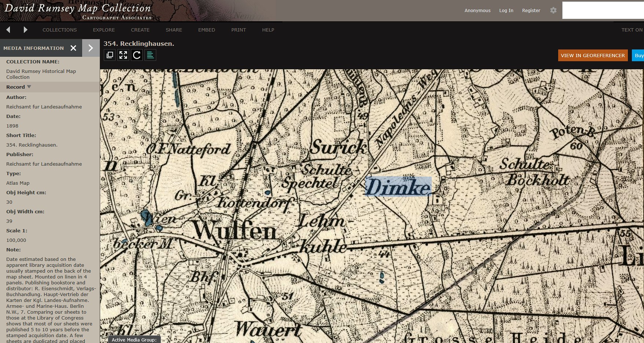Enter fullscreen with the expand arrows icon
Screen dimensions: 644x343
(123, 55)
